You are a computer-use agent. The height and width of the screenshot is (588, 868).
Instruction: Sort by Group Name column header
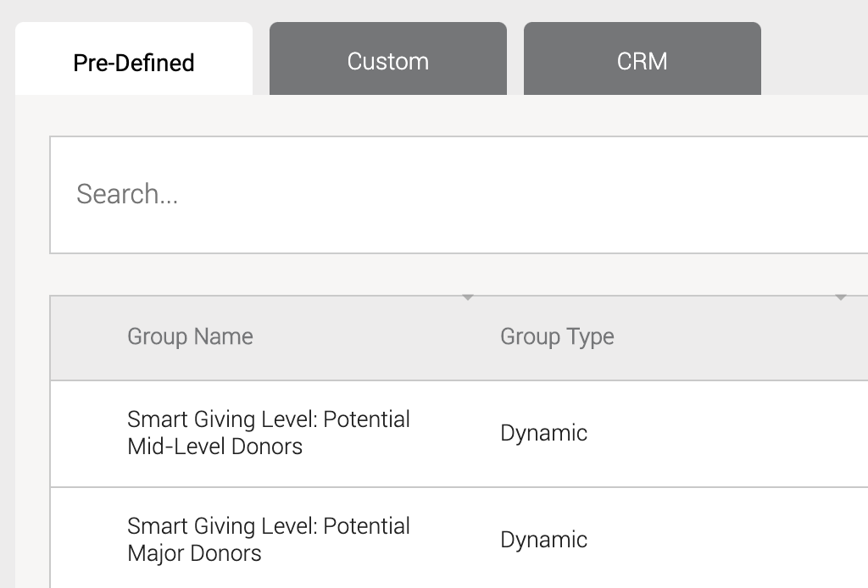pyautogui.click(x=190, y=336)
